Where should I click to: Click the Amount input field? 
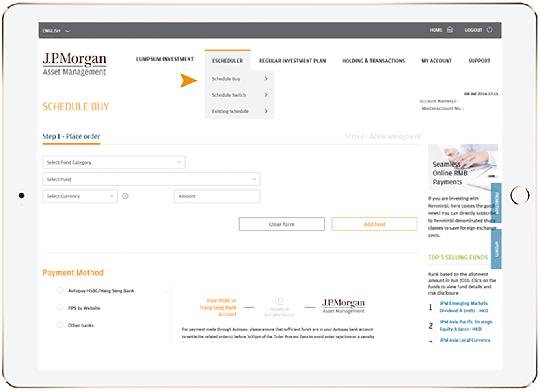point(217,196)
